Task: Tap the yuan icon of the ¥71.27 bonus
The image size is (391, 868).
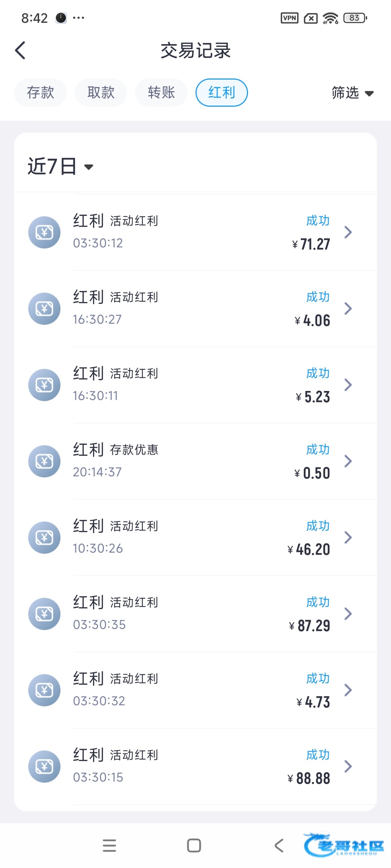Action: pyautogui.click(x=44, y=232)
